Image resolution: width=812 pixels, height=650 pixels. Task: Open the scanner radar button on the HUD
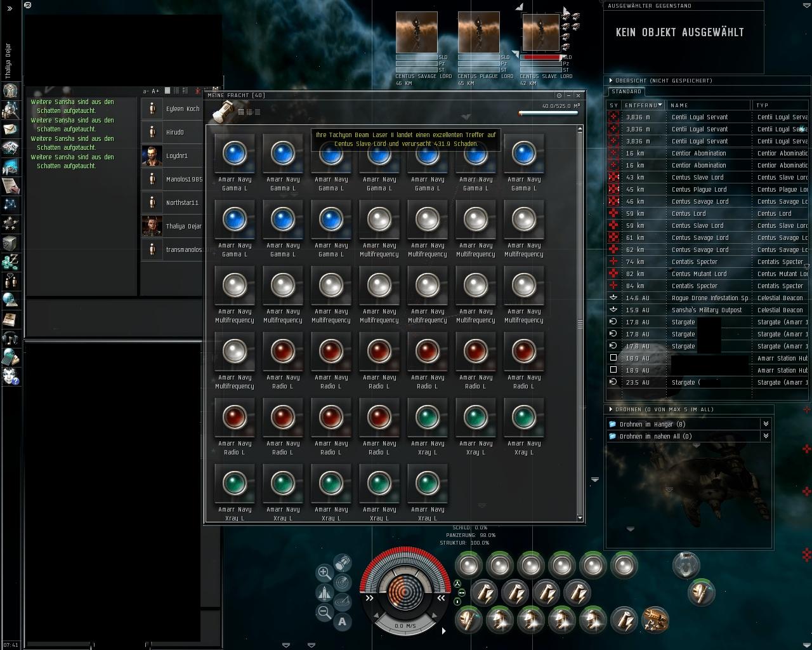343,581
